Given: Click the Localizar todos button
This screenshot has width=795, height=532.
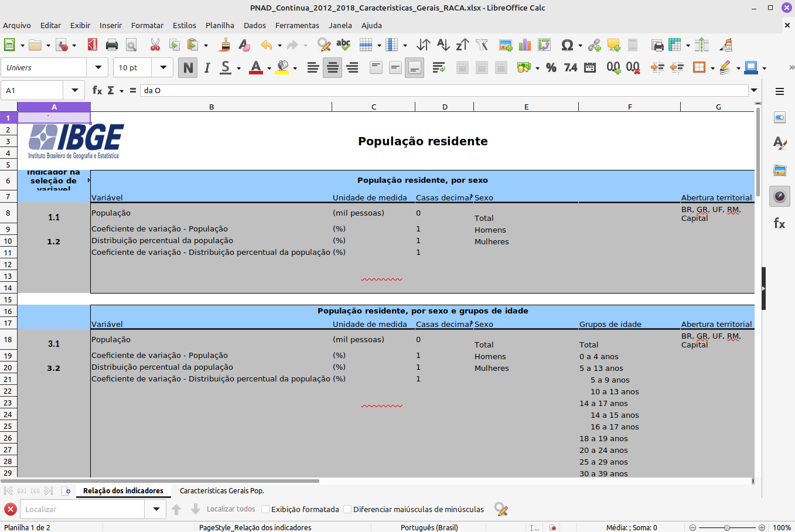Looking at the screenshot, I should point(231,509).
